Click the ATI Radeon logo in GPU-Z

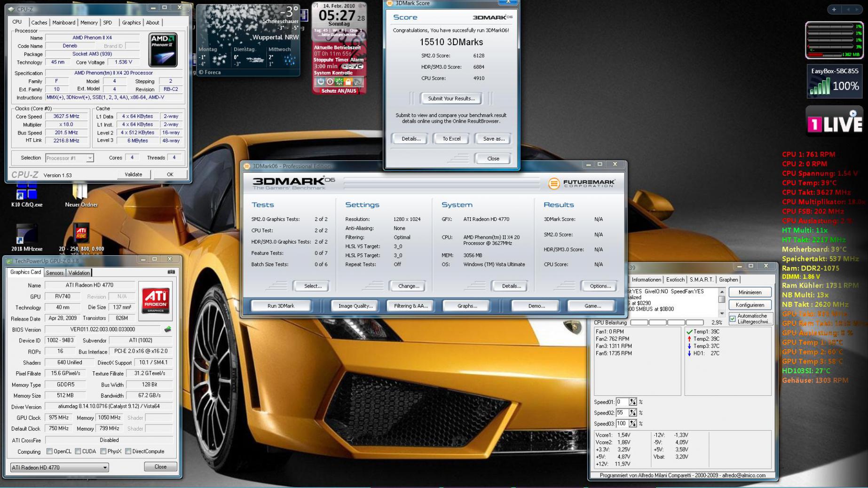(156, 300)
